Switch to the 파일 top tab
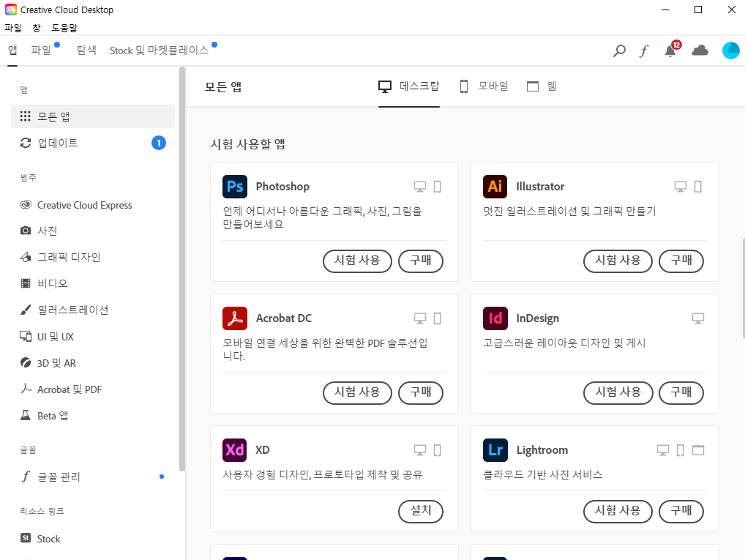Screen dimensions: 745x560 [x=41, y=50]
